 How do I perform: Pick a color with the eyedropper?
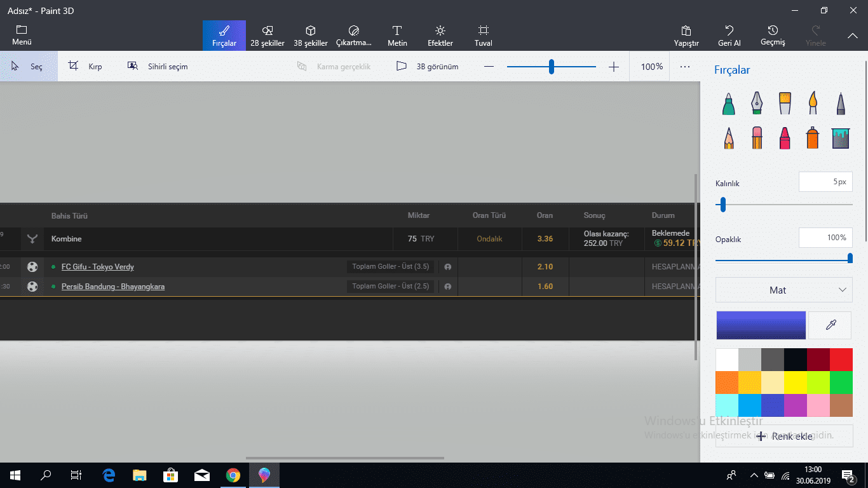830,325
